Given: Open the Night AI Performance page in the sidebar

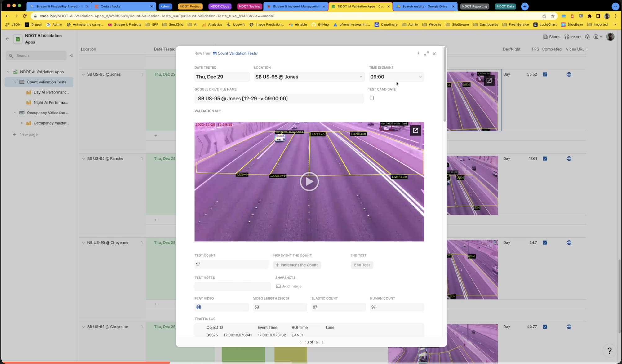Looking at the screenshot, I should (x=51, y=103).
